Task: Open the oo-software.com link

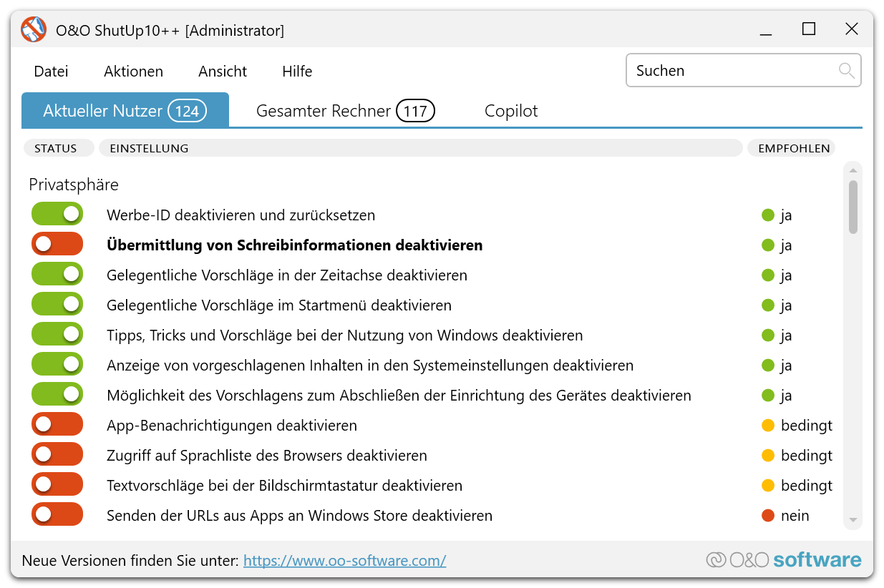Action: [344, 561]
